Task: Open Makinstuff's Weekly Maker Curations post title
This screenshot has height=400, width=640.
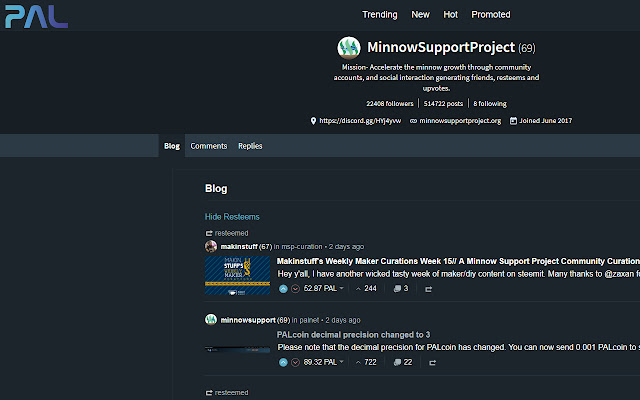Action: click(x=458, y=261)
